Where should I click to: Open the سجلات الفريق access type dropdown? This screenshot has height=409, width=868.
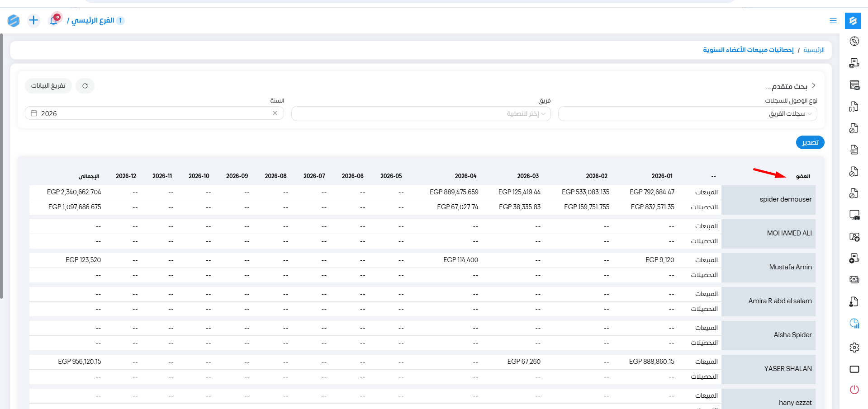click(688, 114)
